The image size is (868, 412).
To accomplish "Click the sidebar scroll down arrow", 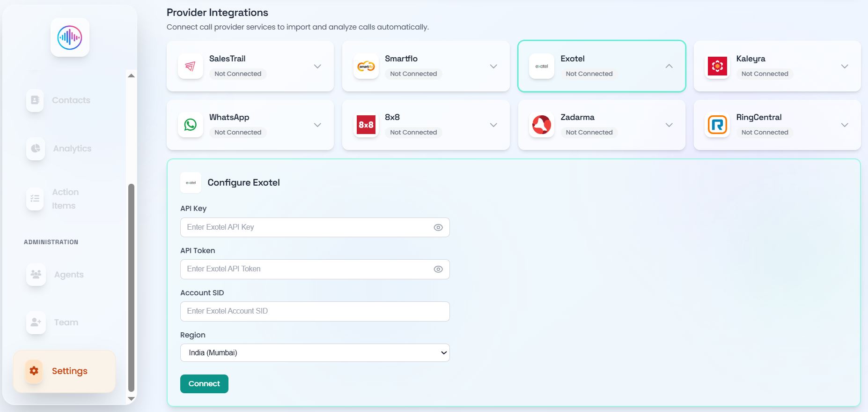I will 131,399.
